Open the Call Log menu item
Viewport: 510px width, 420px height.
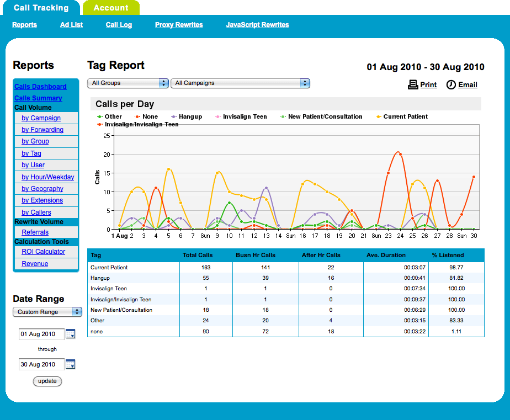pos(119,25)
